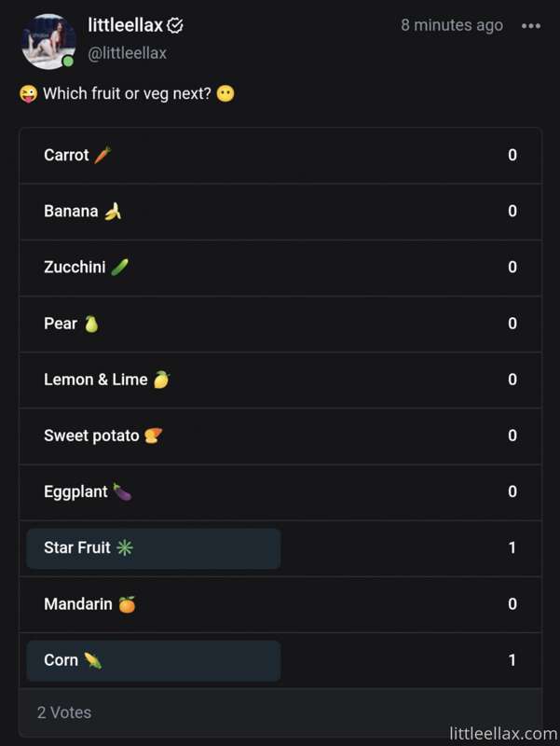The width and height of the screenshot is (560, 746).
Task: Vote for the Banana option
Action: pos(280,212)
